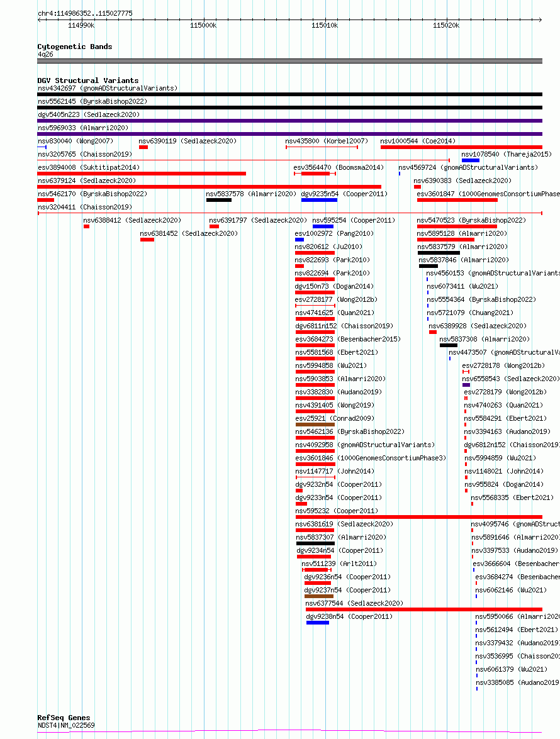Select the esv3601847 1000Genomes label

[x=488, y=194]
